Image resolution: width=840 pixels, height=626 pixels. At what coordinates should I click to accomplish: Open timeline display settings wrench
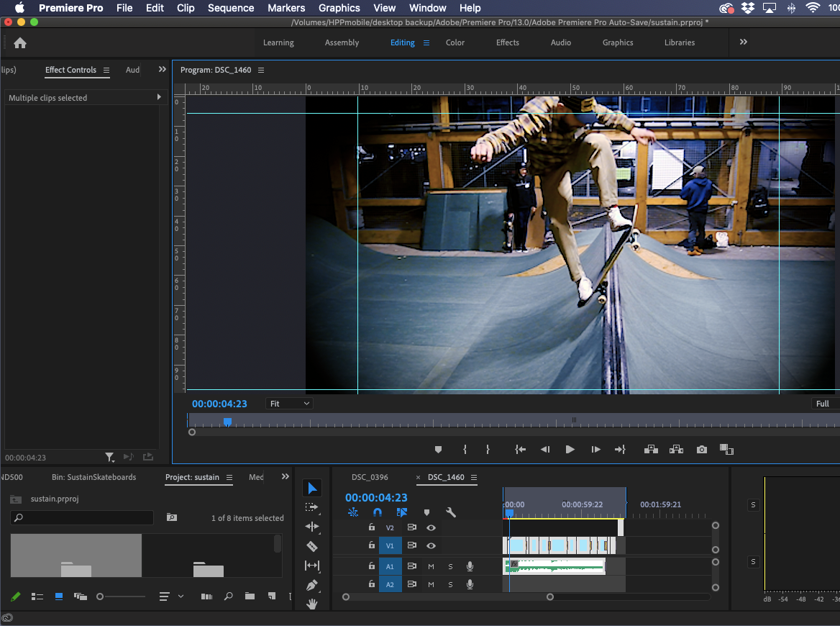tap(451, 512)
